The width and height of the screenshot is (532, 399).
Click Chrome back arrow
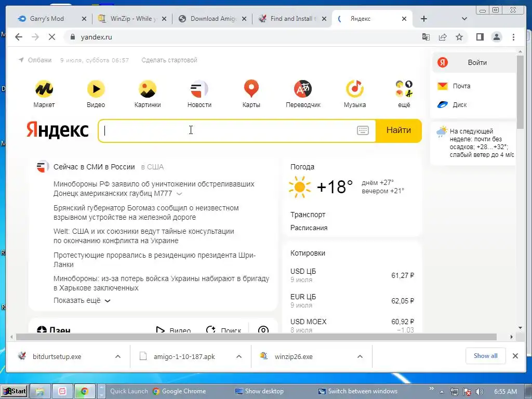pos(19,37)
